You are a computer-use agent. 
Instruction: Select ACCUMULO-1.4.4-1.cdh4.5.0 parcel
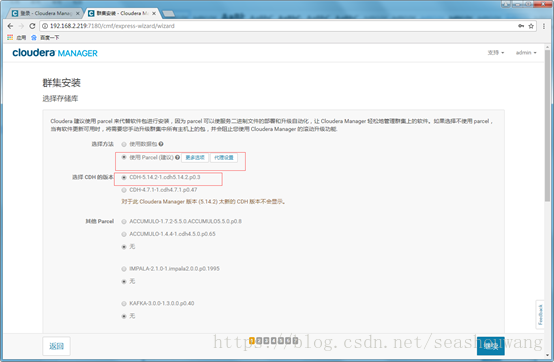124,234
